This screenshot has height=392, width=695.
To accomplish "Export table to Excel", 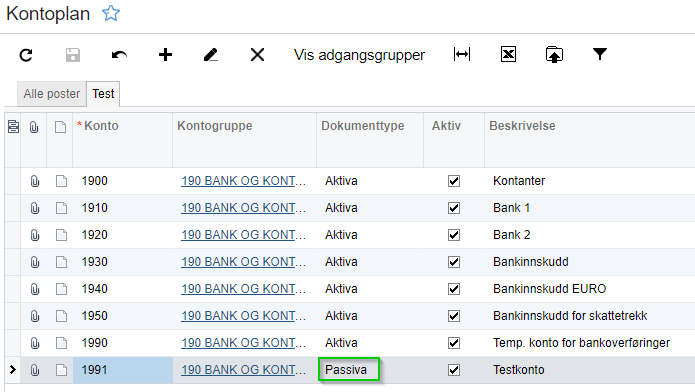I will tap(508, 55).
